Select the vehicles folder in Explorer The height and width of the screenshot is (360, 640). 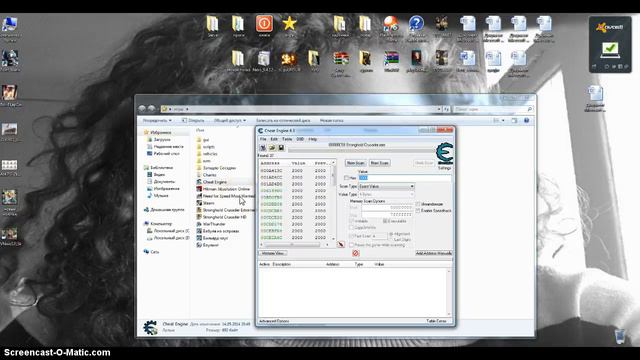[207, 154]
